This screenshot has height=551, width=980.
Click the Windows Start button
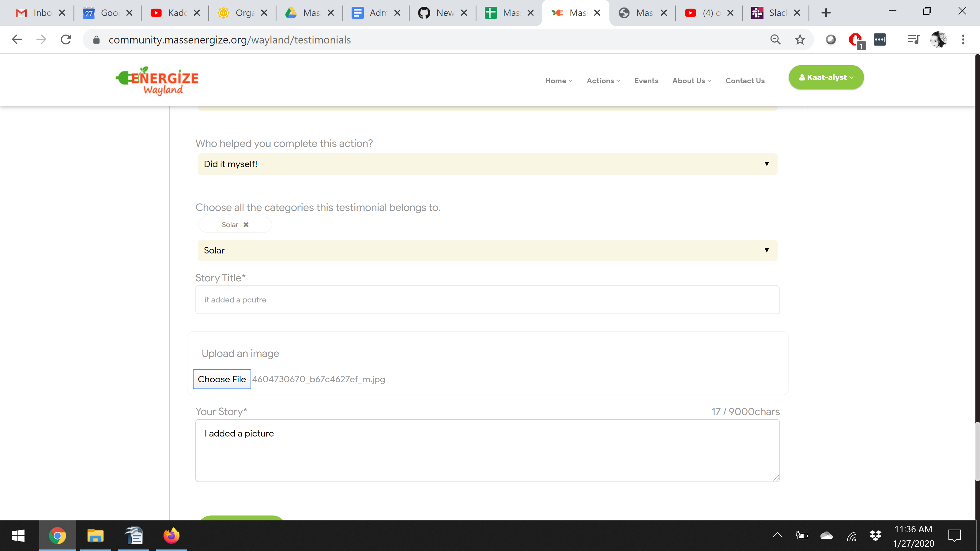point(18,536)
